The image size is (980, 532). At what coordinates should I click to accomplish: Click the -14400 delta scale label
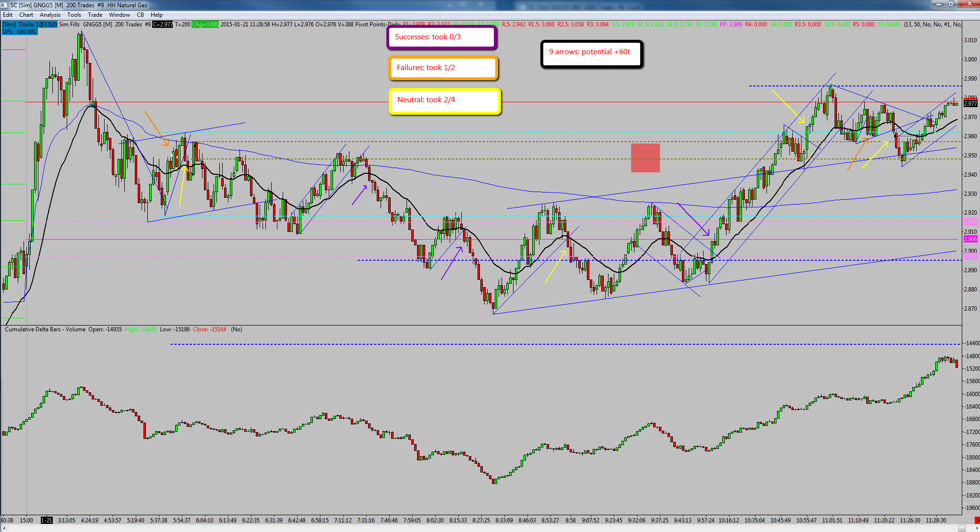pos(971,343)
